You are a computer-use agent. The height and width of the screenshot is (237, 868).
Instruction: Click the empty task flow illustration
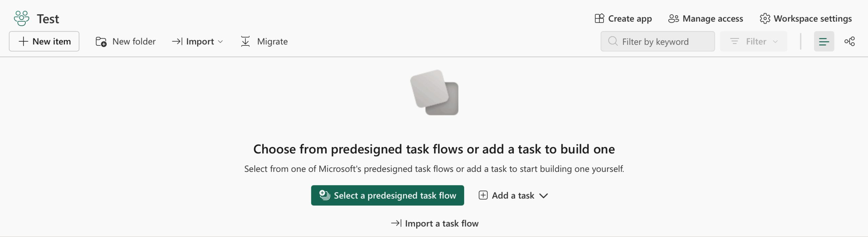(434, 92)
